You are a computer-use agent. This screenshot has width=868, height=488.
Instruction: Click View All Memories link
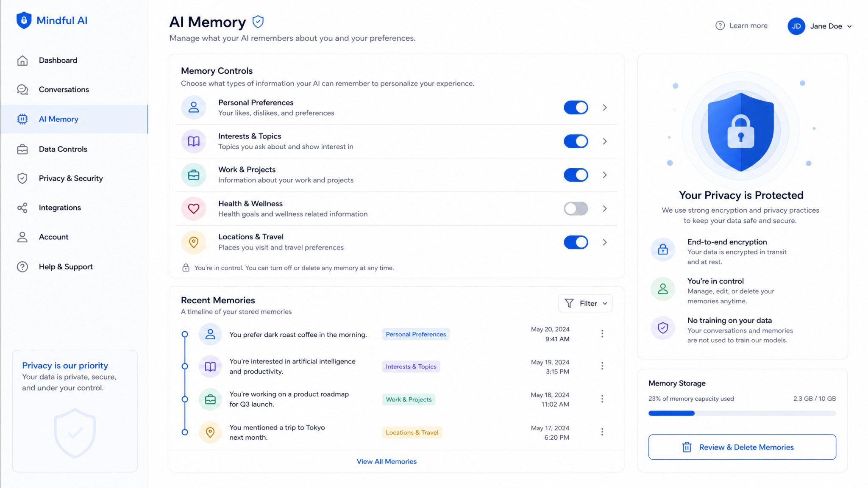[x=387, y=461]
